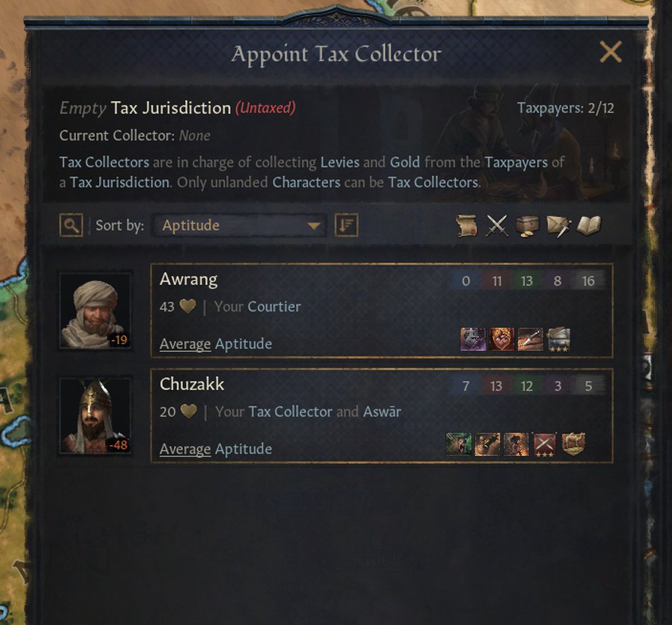
Task: Click Chuzakk's helmeted portrait
Action: click(95, 415)
